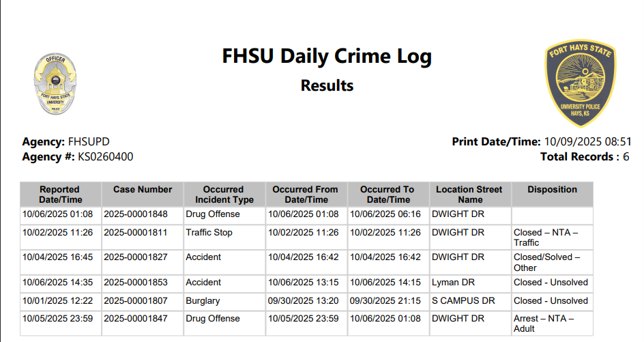The width and height of the screenshot is (644, 342).
Task: Click the S CAMPUS DR location cell
Action: pyautogui.click(x=463, y=300)
